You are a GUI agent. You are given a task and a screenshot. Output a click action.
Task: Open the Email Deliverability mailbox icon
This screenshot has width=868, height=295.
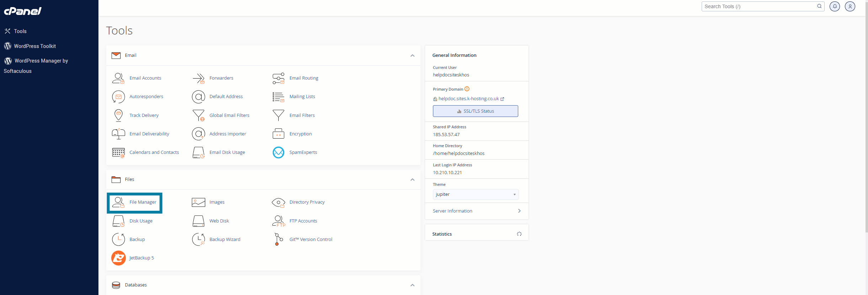pos(118,134)
